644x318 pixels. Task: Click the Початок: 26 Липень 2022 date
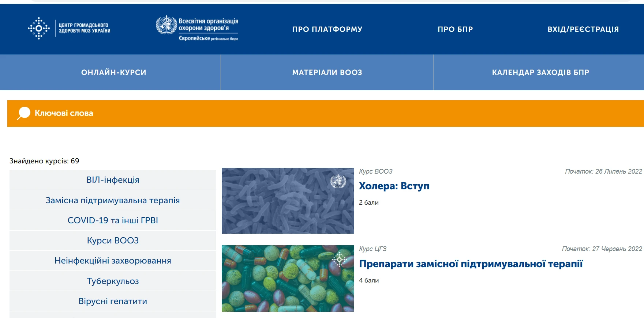603,171
